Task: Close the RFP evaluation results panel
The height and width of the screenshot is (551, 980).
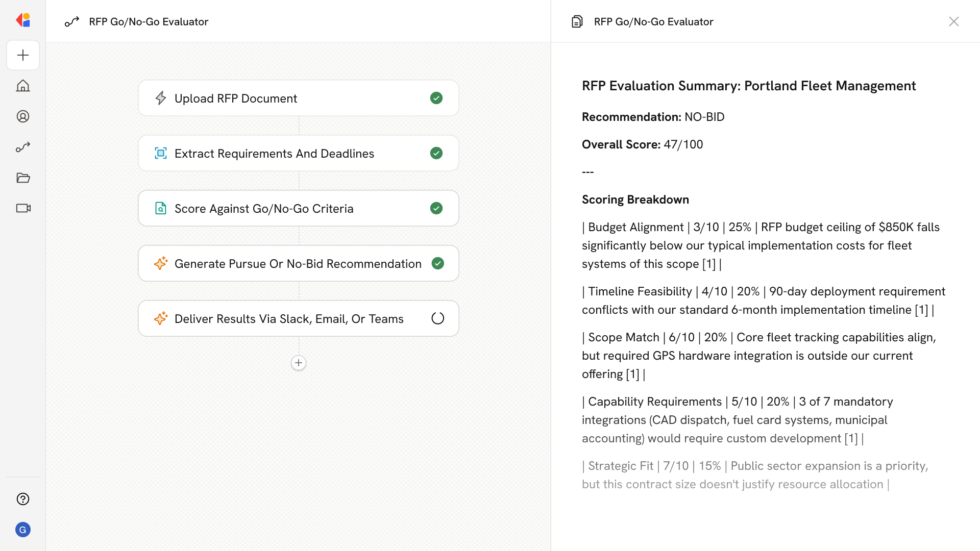Action: pos(953,21)
